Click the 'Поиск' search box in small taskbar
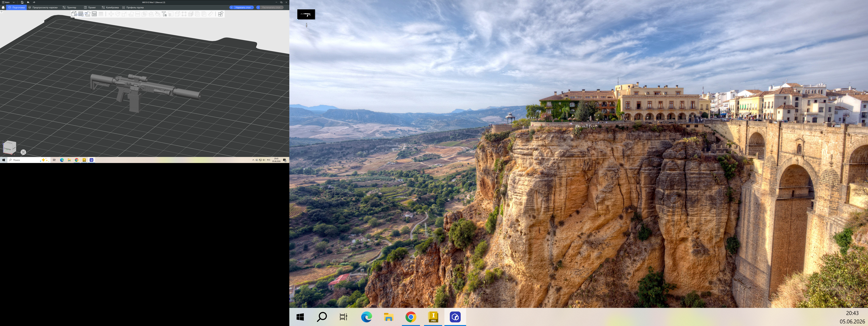The width and height of the screenshot is (868, 326). tap(29, 160)
